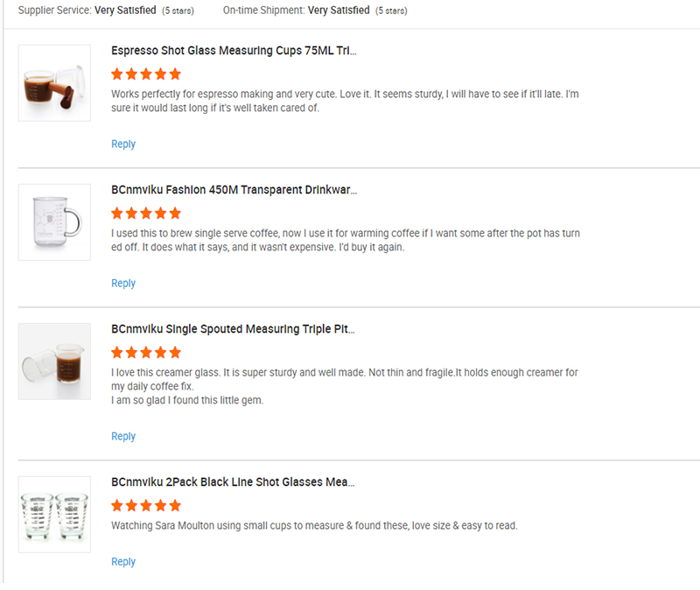Reply to the creamer glass review
The height and width of the screenshot is (590, 700).
[123, 436]
